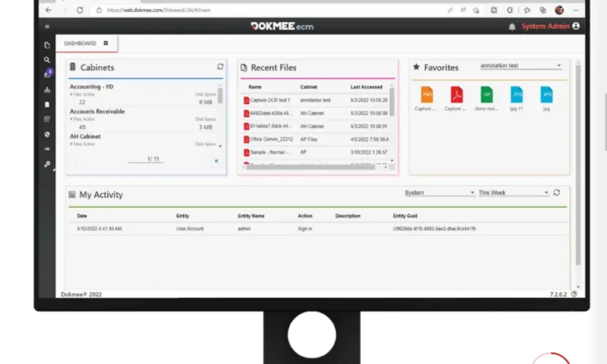Open the documents icon in the left sidebar

[47, 45]
